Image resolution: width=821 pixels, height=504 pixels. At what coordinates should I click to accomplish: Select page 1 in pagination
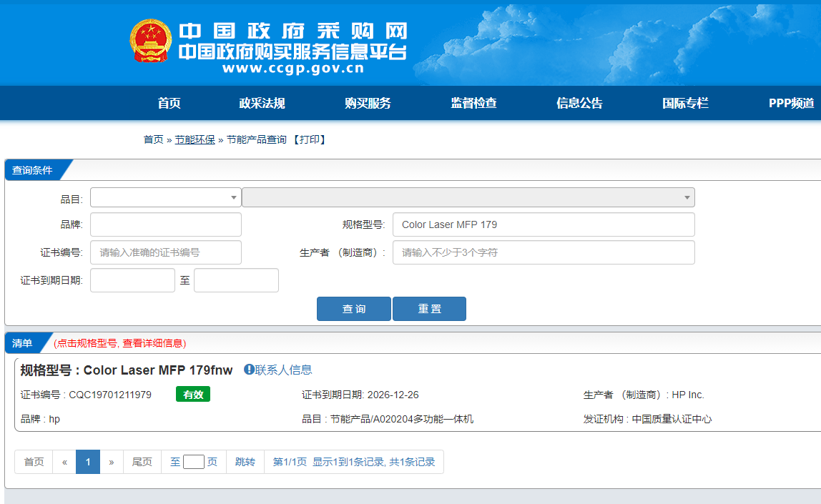(x=88, y=462)
